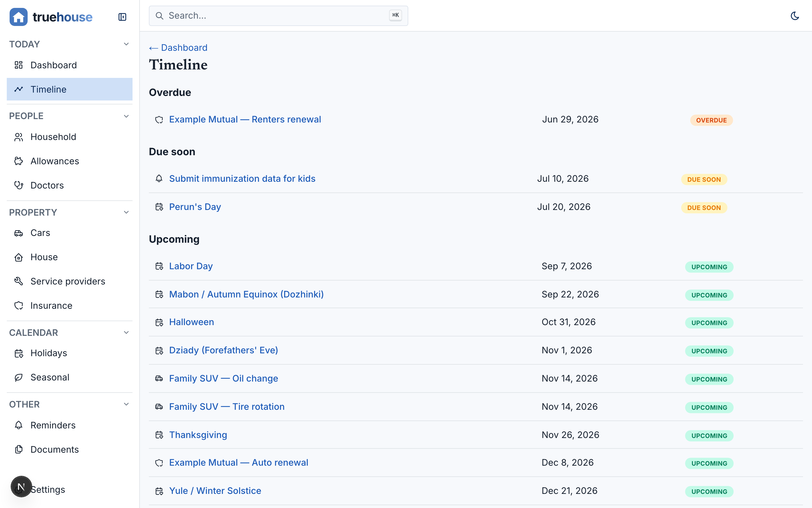Toggle dark mode moon icon
812x508 pixels.
coord(795,16)
